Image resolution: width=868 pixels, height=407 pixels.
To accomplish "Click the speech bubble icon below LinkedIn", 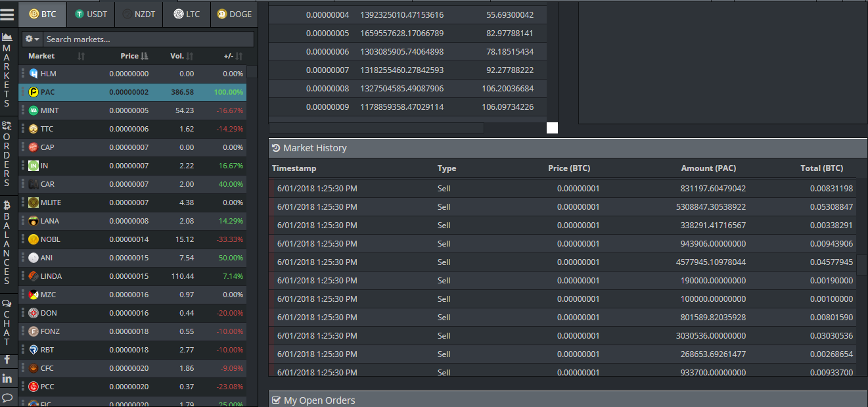I will click(7, 397).
